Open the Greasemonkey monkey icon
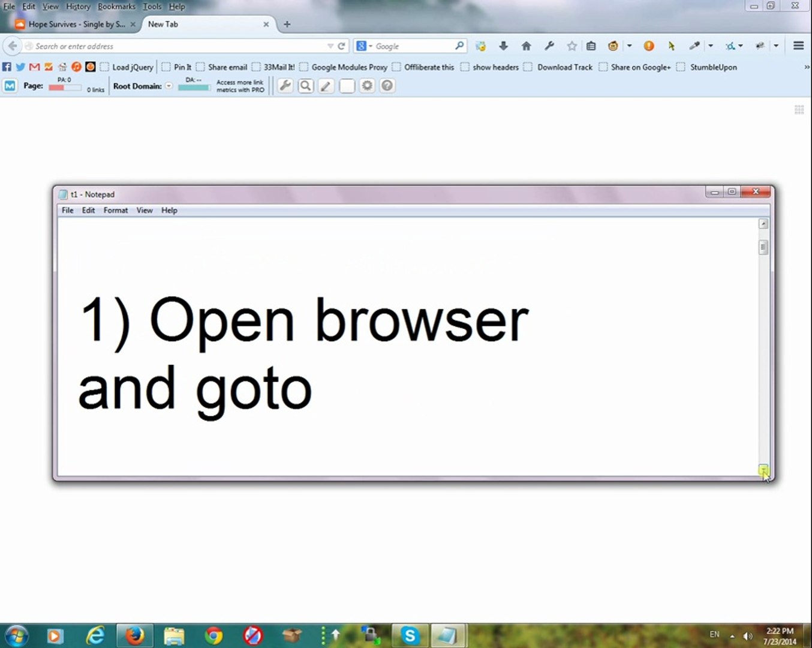This screenshot has height=648, width=812. (613, 46)
